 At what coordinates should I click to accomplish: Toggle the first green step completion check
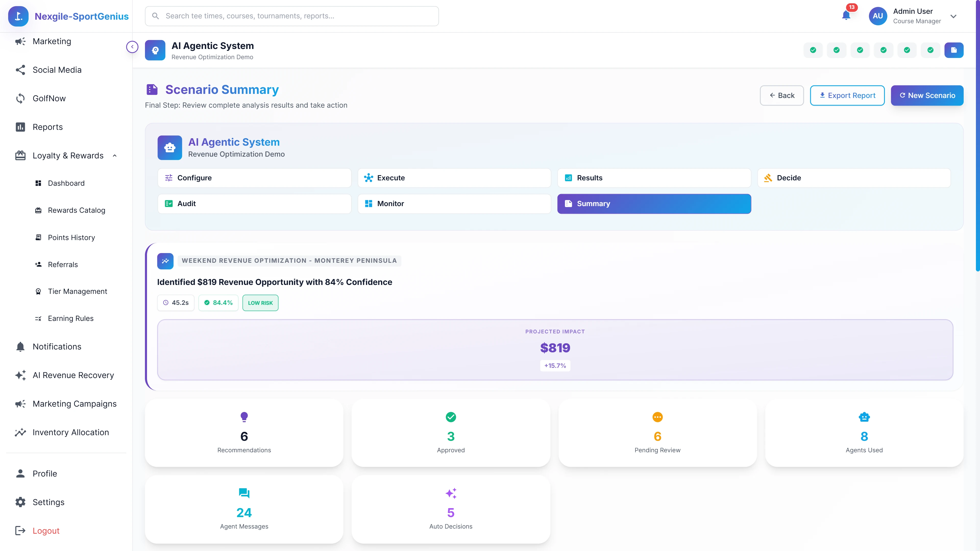(x=813, y=50)
